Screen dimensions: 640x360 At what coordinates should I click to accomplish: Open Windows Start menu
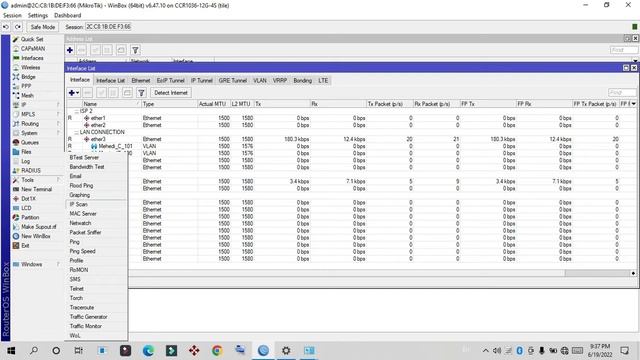[11, 351]
